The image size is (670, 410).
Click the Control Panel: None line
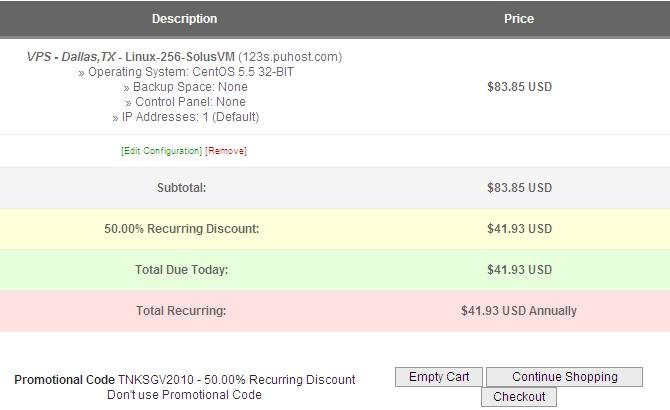coord(185,102)
